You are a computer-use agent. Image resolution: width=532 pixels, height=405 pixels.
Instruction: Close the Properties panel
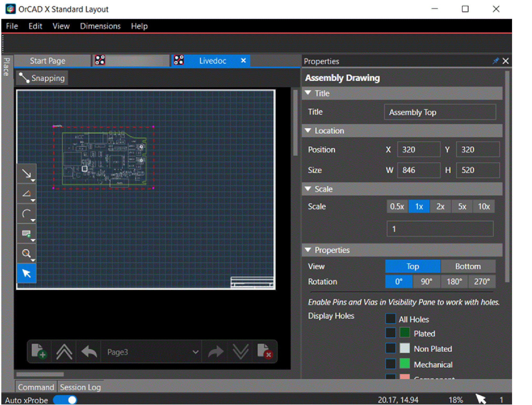(505, 61)
